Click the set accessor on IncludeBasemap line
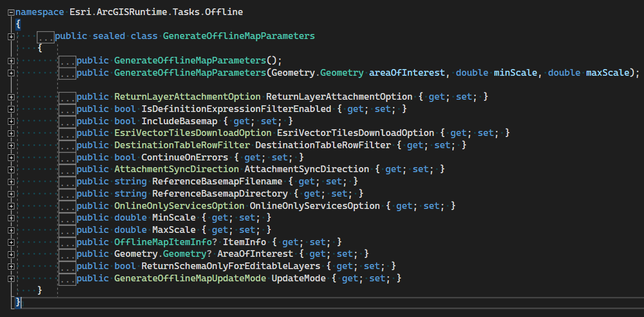The width and height of the screenshot is (644, 317). pos(270,121)
